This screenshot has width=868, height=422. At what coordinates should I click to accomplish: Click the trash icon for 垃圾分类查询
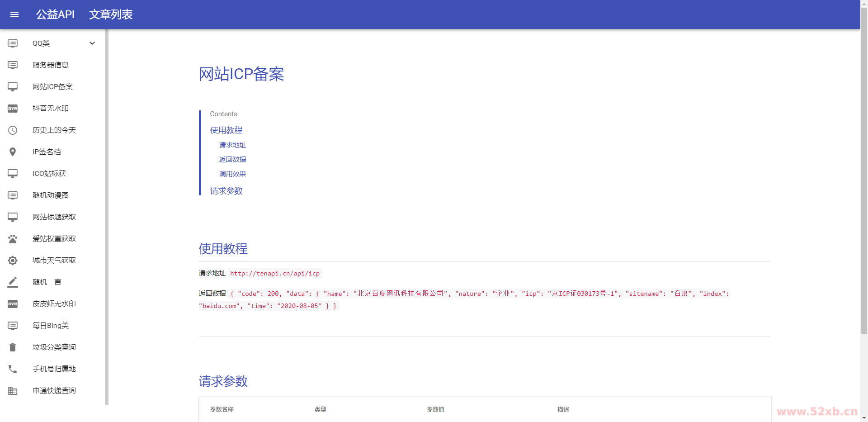pos(13,347)
